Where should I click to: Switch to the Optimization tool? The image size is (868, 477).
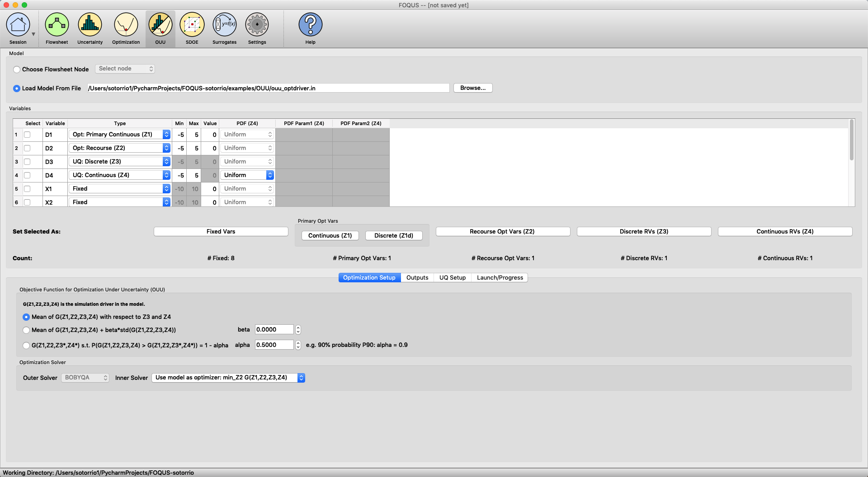click(x=126, y=25)
